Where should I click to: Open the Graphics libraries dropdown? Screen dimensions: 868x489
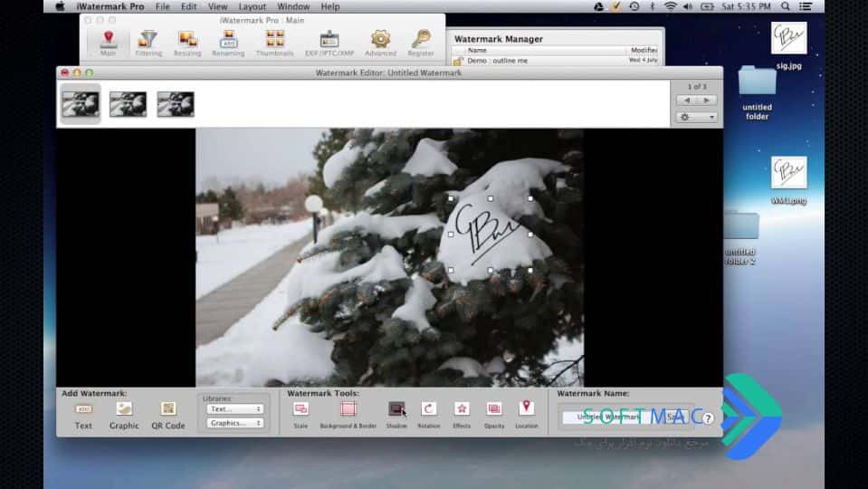235,423
